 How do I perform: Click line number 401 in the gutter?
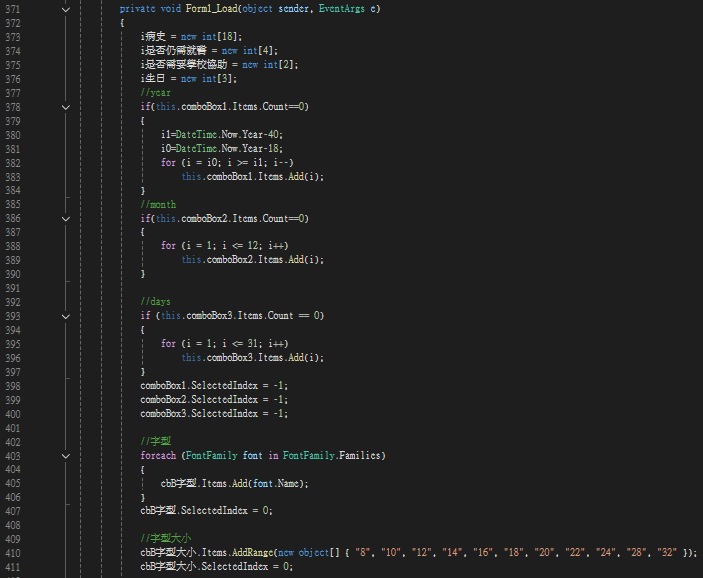(x=13, y=428)
